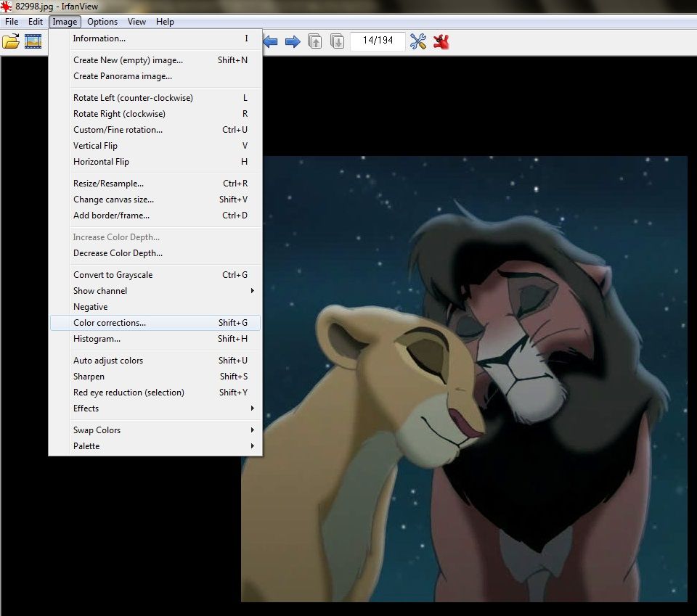Apply Sharpen to the image
Viewport: 697px width, 616px height.
click(x=155, y=377)
